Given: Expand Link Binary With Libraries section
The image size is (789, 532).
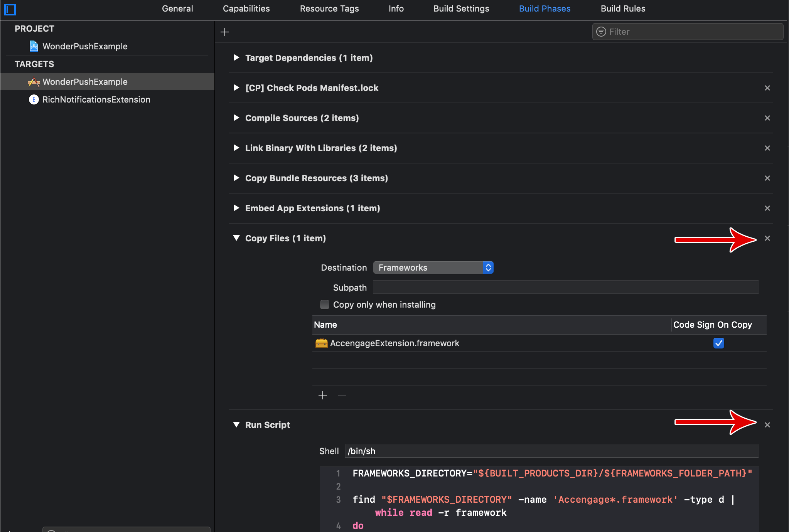Looking at the screenshot, I should tap(236, 148).
